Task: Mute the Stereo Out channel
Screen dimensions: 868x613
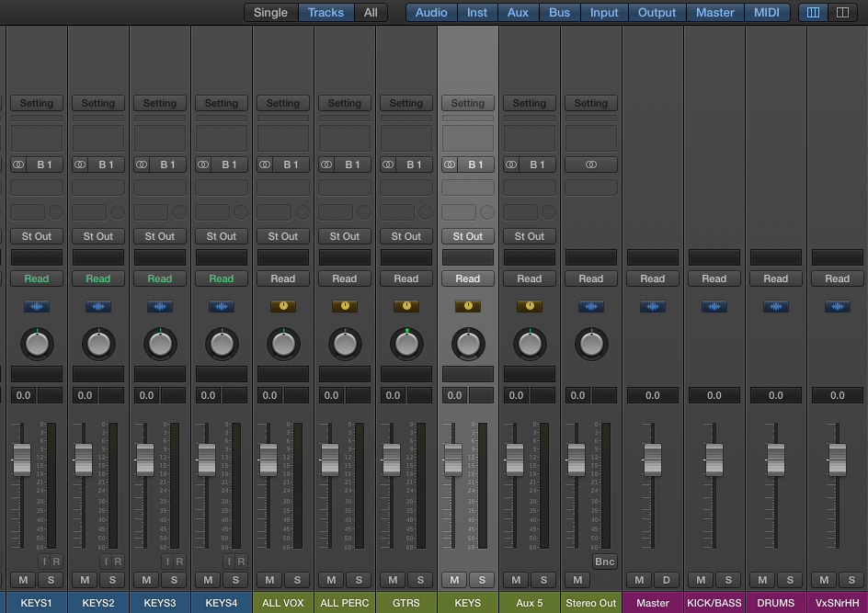Action: [x=577, y=580]
